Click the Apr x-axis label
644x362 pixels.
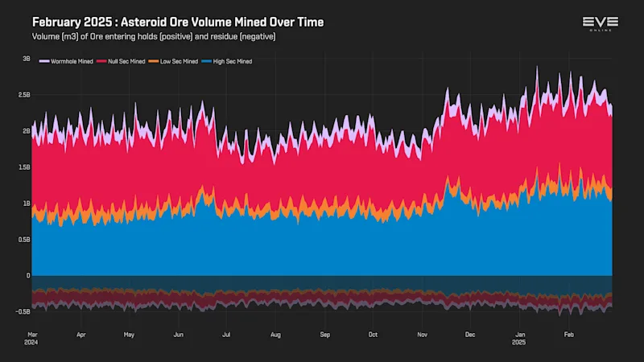click(81, 335)
